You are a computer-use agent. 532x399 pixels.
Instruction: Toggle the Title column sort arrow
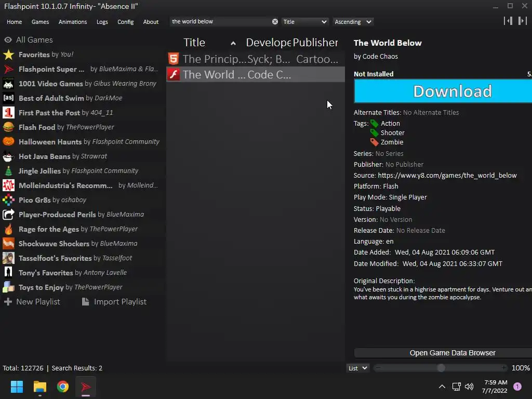[233, 44]
